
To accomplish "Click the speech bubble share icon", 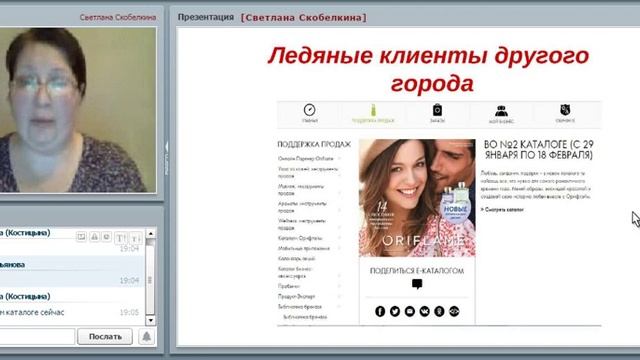I will pyautogui.click(x=417, y=284).
